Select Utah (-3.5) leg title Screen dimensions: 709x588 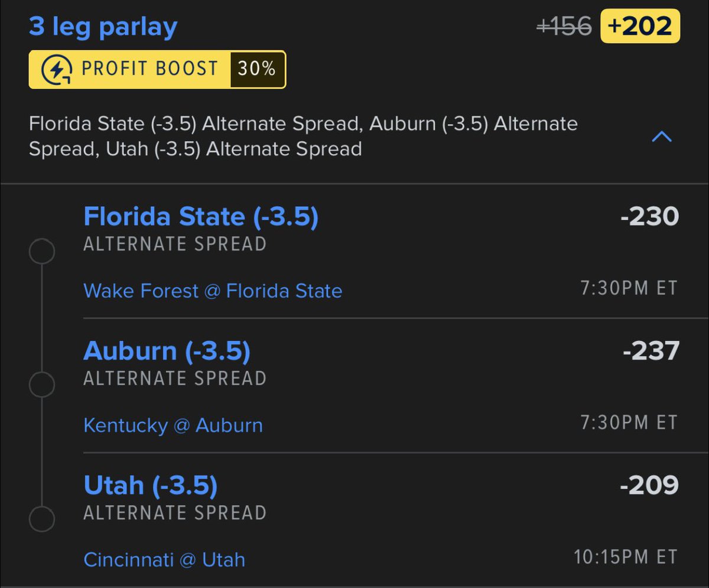point(151,485)
